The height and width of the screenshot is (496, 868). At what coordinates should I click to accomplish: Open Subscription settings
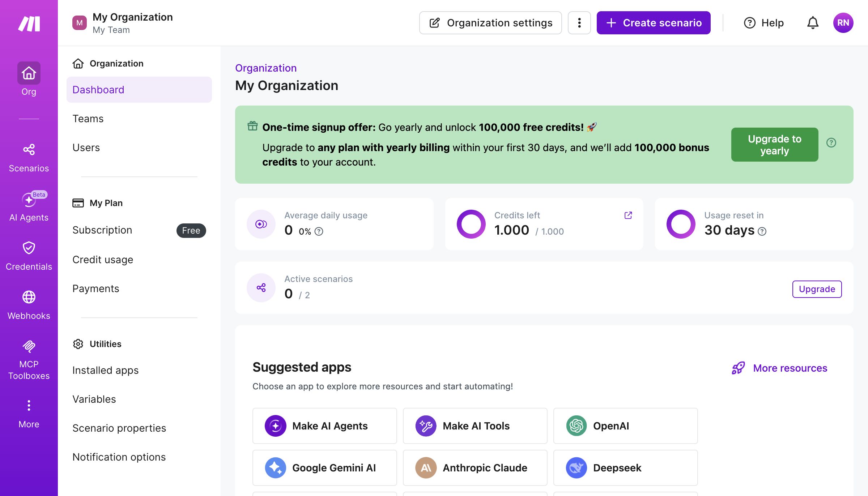coord(139,230)
